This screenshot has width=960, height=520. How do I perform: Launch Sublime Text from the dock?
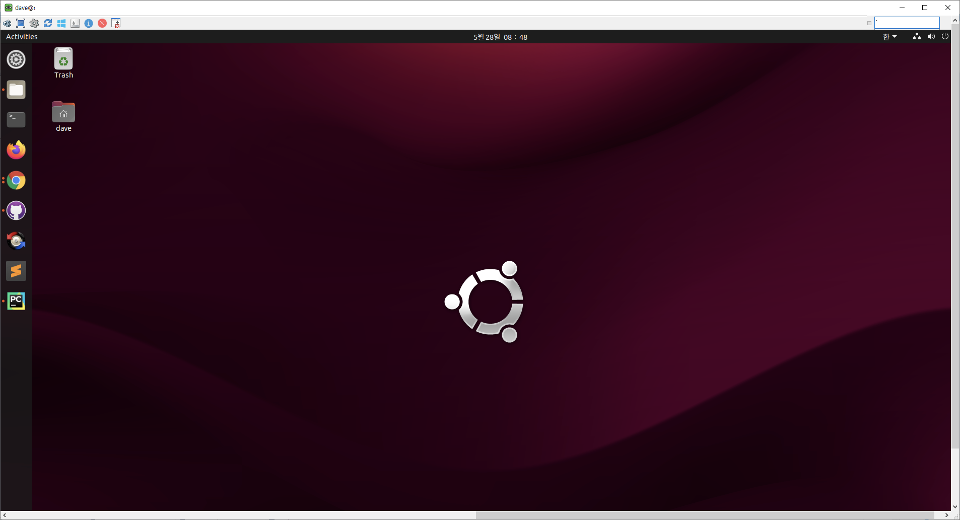click(x=16, y=270)
